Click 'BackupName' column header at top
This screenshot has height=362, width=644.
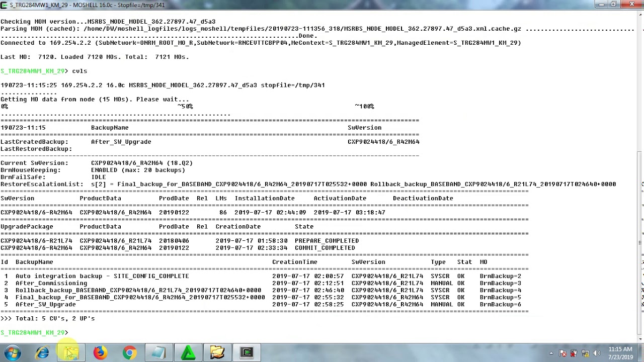[x=110, y=128]
